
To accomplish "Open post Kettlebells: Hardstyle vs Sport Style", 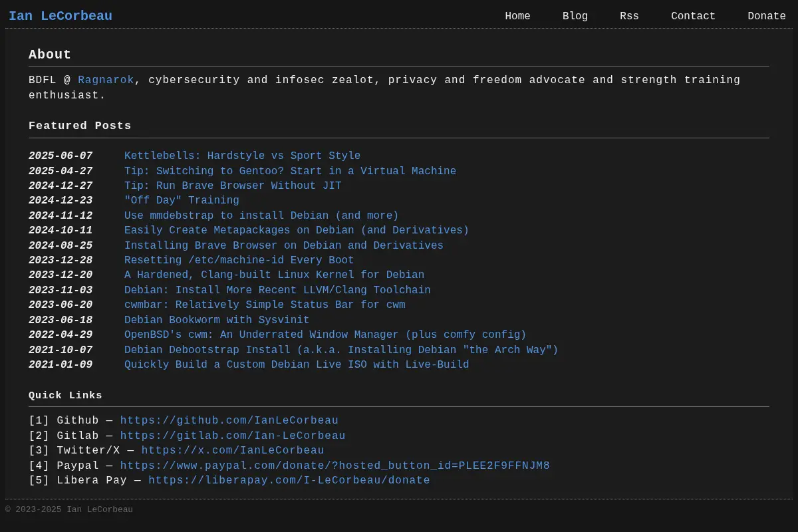I will pos(242,156).
